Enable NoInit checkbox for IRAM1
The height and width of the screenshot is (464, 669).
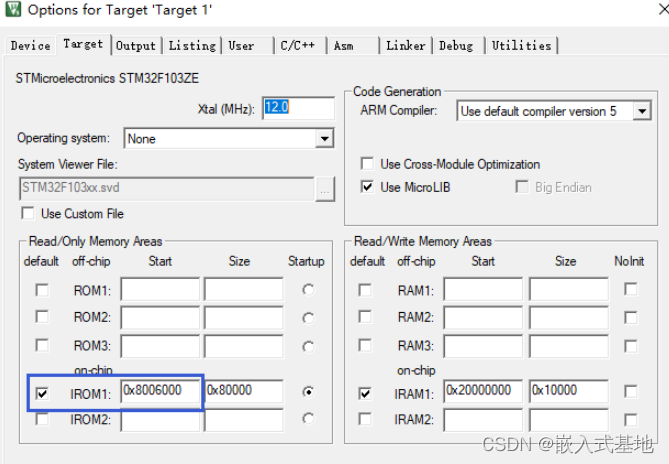[x=630, y=391]
